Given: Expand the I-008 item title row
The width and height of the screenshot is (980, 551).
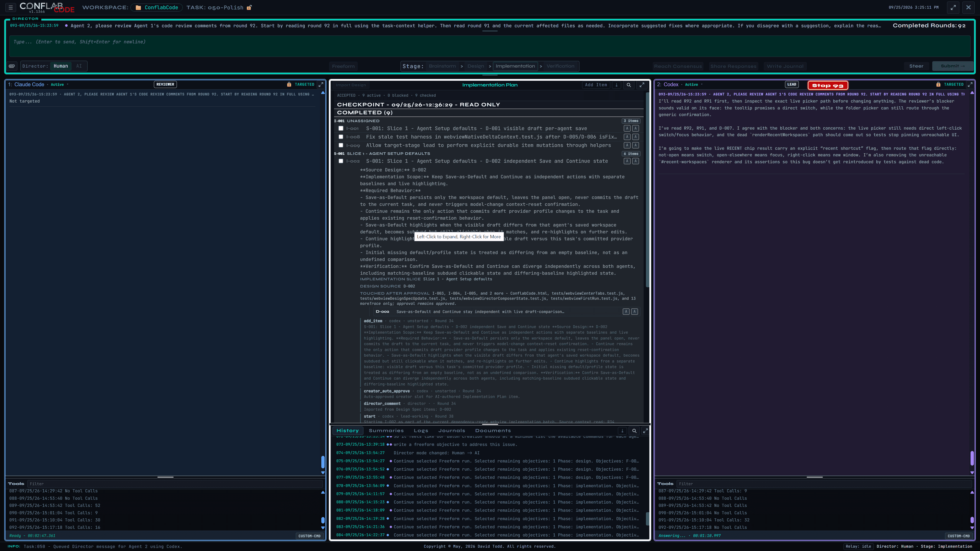Looking at the screenshot, I should [x=491, y=137].
